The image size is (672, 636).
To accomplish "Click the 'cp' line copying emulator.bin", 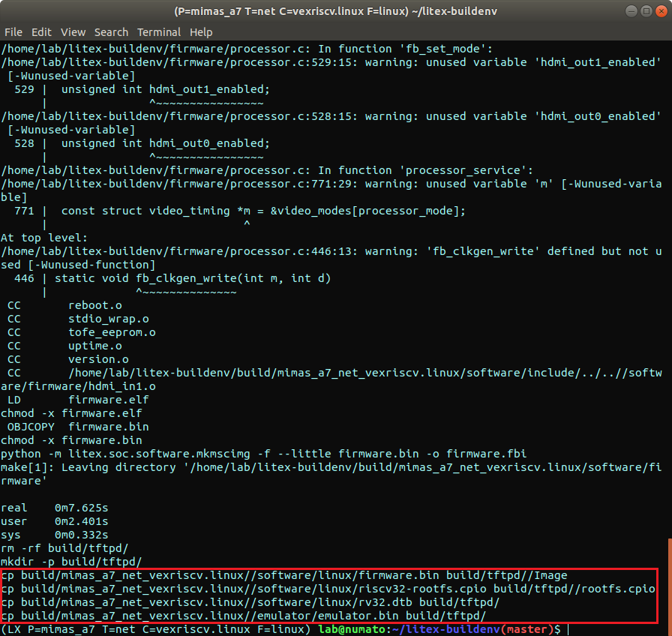I will (x=244, y=616).
